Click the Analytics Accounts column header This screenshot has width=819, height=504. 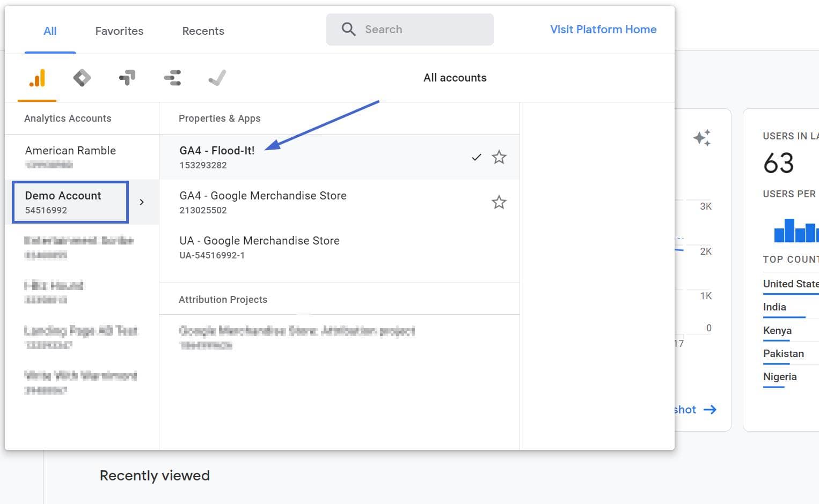(68, 118)
